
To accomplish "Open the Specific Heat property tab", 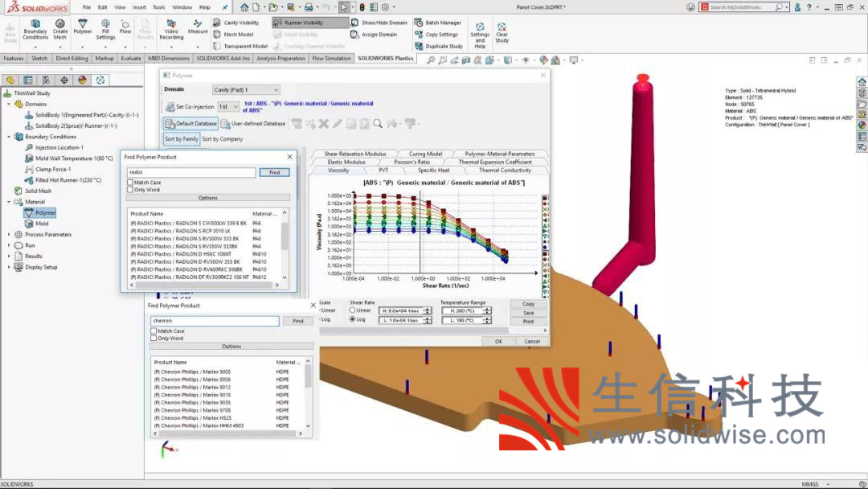I will (433, 171).
